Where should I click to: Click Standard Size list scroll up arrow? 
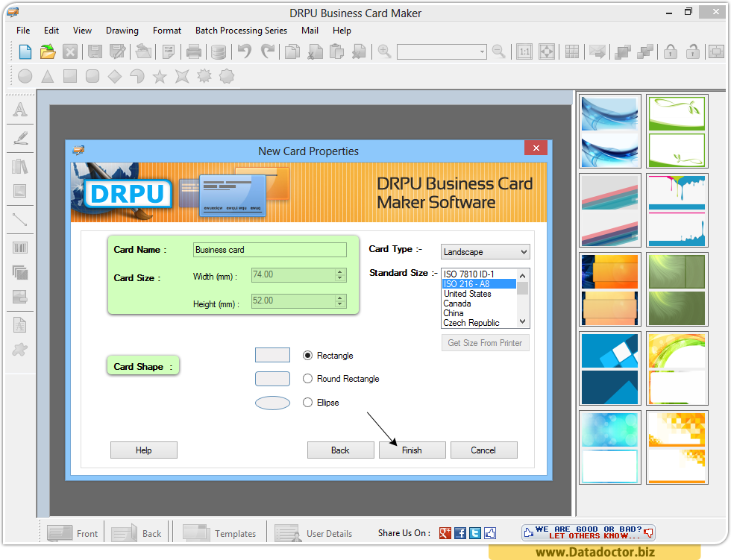523,275
